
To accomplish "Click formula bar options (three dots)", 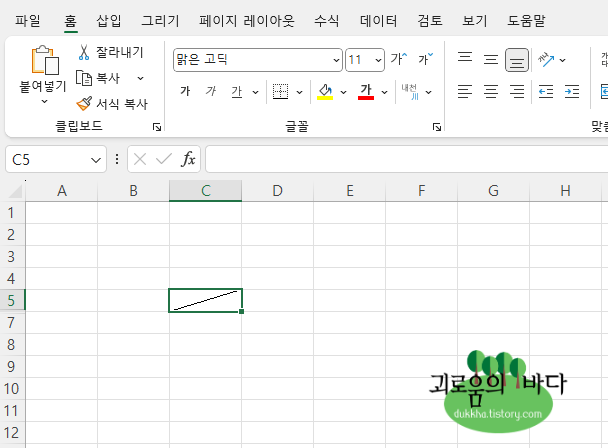I will 117,159.
